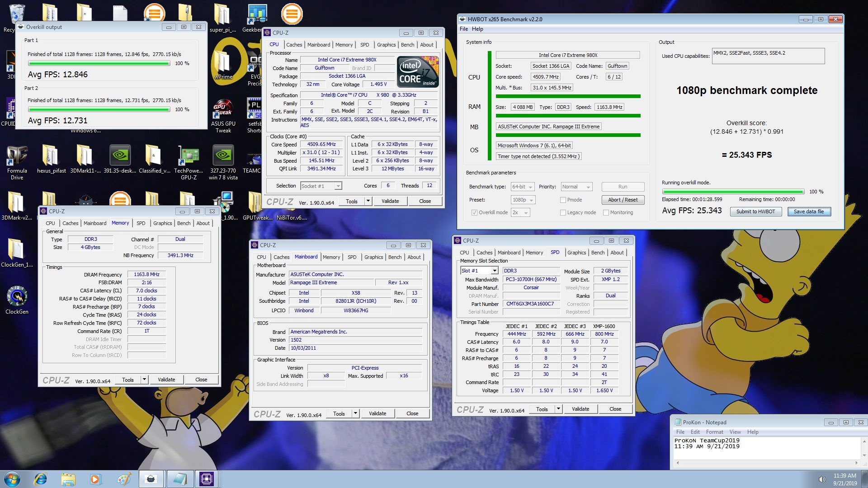Open the File menu in HWBOT x265
868x488 pixels.
click(464, 29)
